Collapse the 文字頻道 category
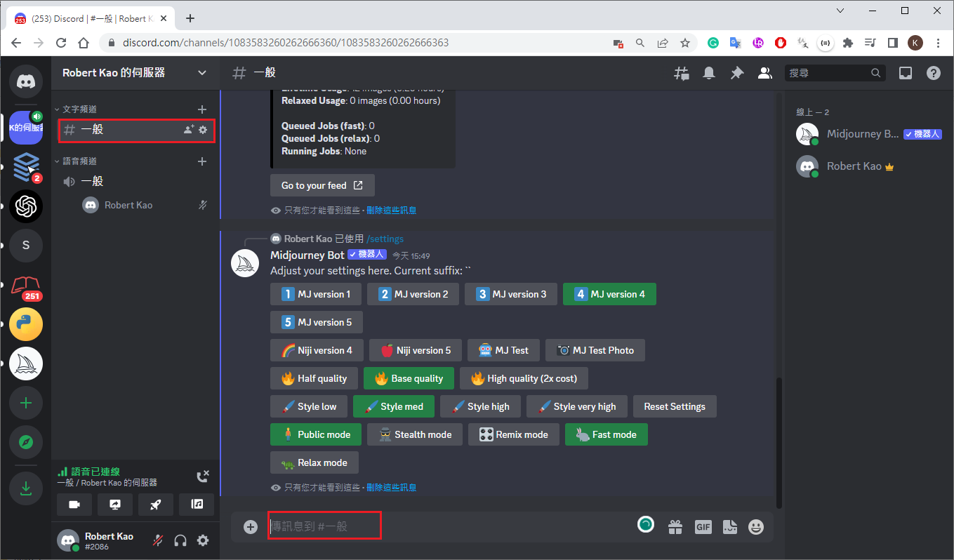This screenshot has width=954, height=560. [79, 109]
